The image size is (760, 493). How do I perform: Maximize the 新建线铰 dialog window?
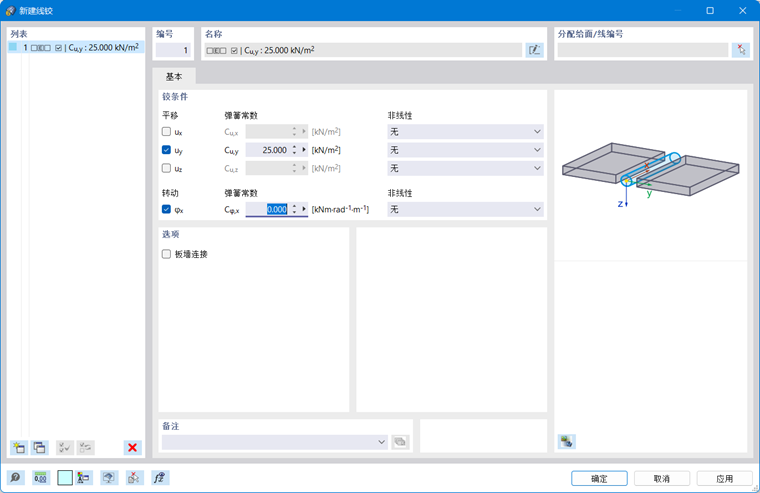coord(710,10)
